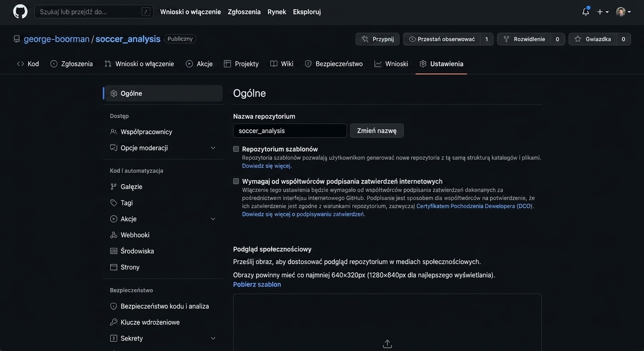Image resolution: width=644 pixels, height=351 pixels.
Task: Expand Opcje moderacji chevron
Action: point(213,148)
